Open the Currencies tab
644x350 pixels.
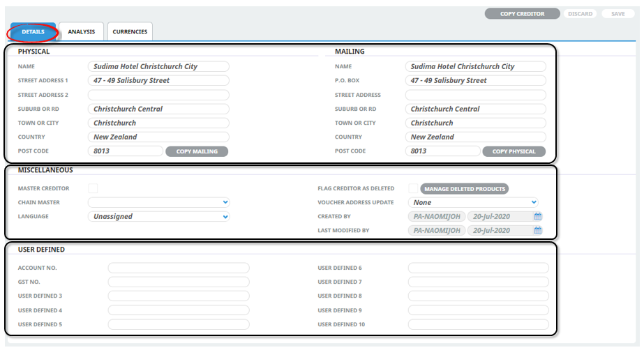pyautogui.click(x=130, y=31)
